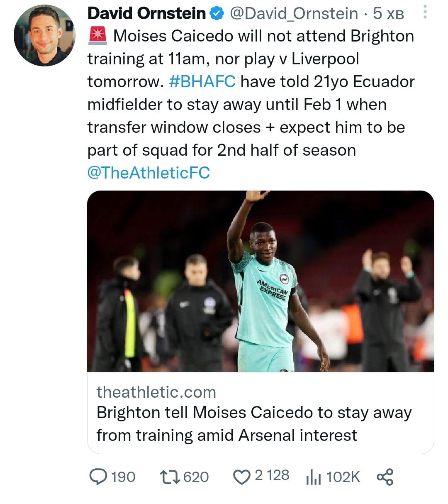
Task: Click the 2 128 likes count
Action: 272,475
